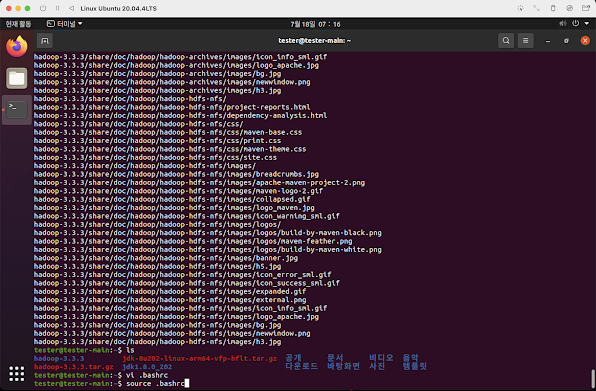This screenshot has height=391, width=596.
Task: Click the Terminal icon in dock
Action: (17, 109)
